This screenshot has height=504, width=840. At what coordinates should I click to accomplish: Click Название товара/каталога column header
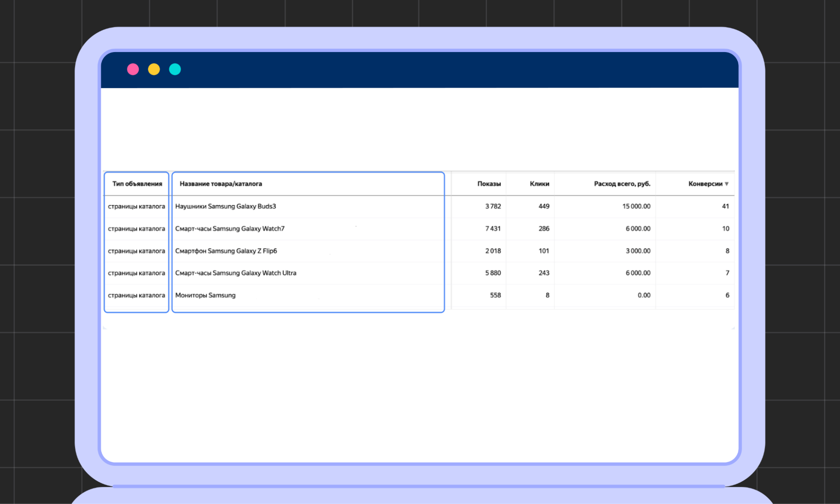pyautogui.click(x=221, y=184)
